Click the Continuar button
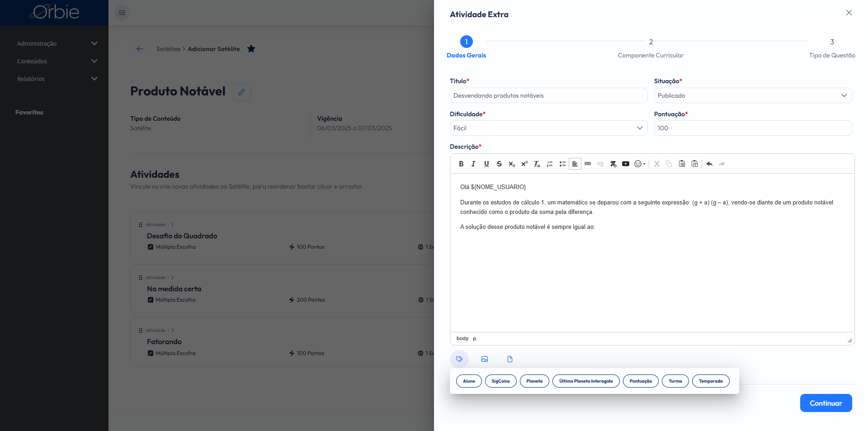Screen dimensions: 868x431 (x=826, y=403)
